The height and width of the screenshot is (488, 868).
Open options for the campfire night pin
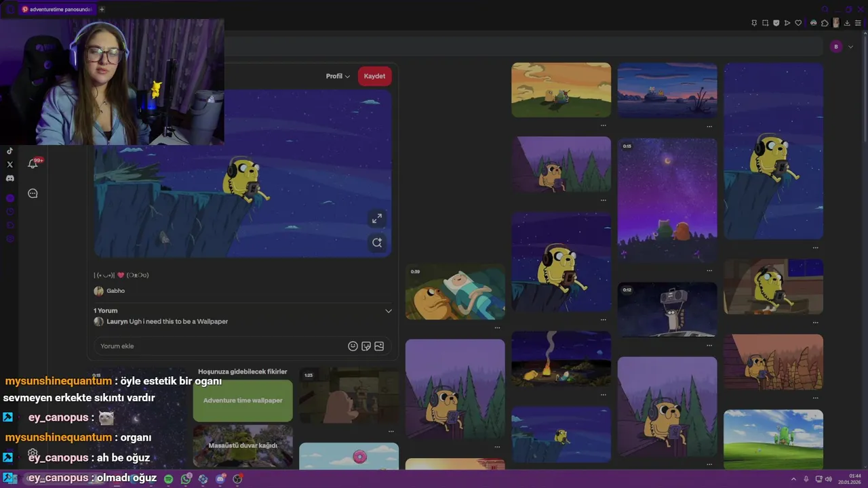click(x=604, y=394)
